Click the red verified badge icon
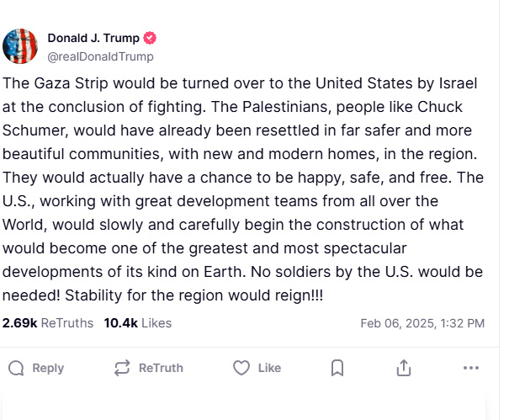 click(x=150, y=38)
